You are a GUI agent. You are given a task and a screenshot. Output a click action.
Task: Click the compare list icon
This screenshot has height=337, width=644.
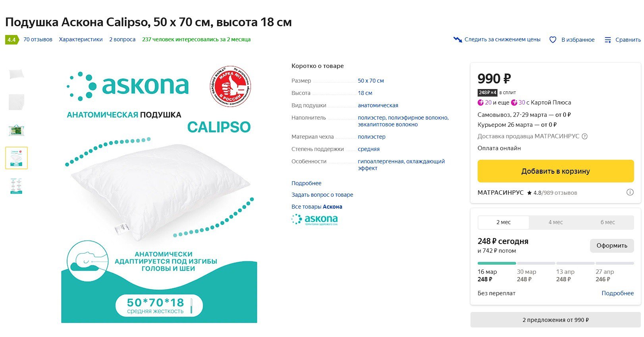point(607,40)
